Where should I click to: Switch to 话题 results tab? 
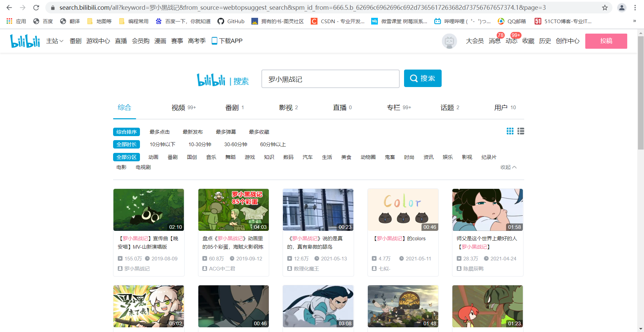coord(450,108)
